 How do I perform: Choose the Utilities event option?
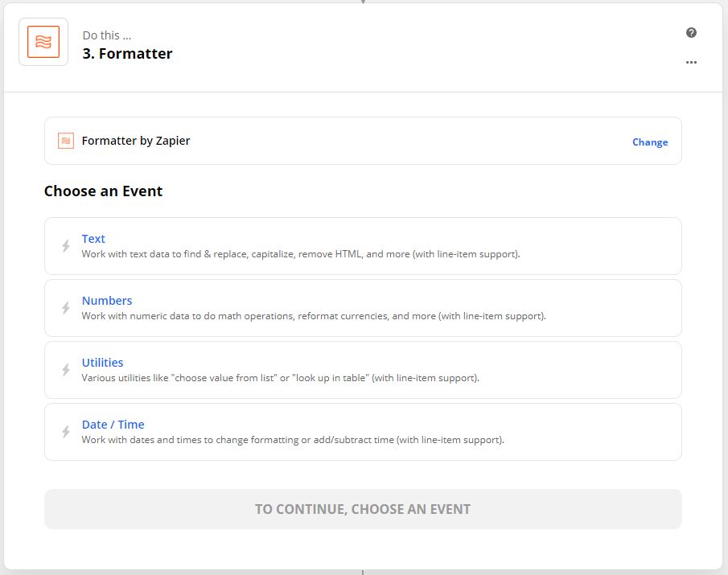click(363, 370)
